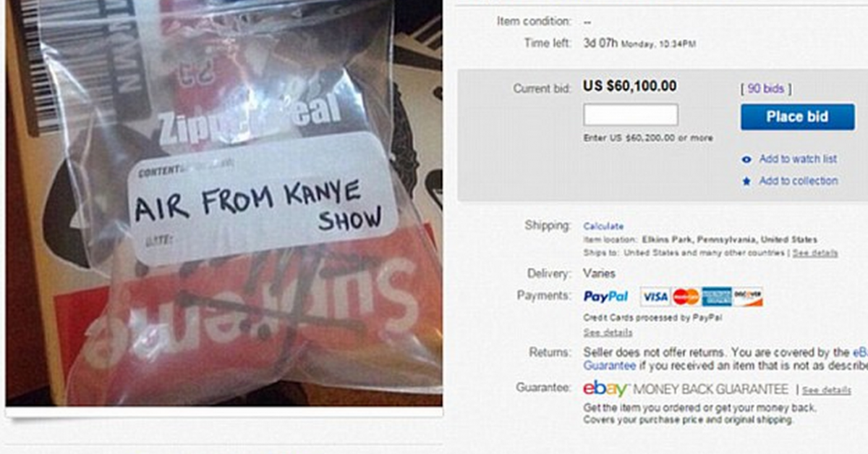Viewport: 868px width, 454px height.
Task: Click the Discover card icon
Action: pyautogui.click(x=747, y=297)
